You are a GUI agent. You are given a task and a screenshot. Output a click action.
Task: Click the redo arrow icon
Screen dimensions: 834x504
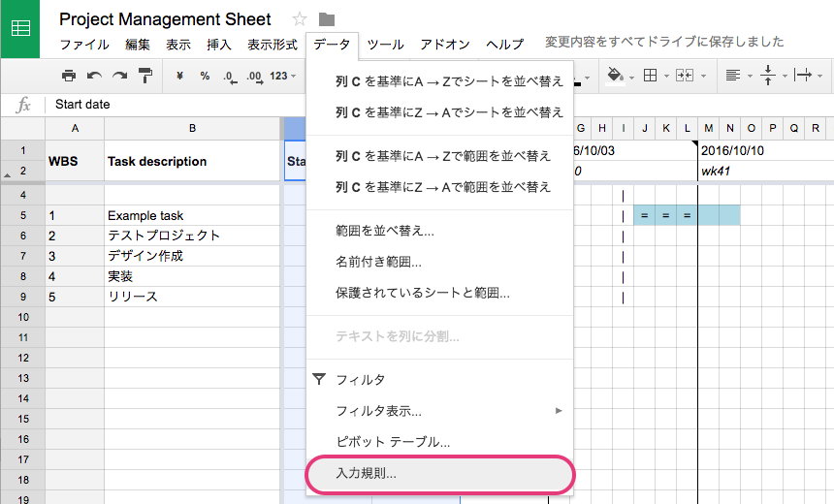tap(119, 76)
